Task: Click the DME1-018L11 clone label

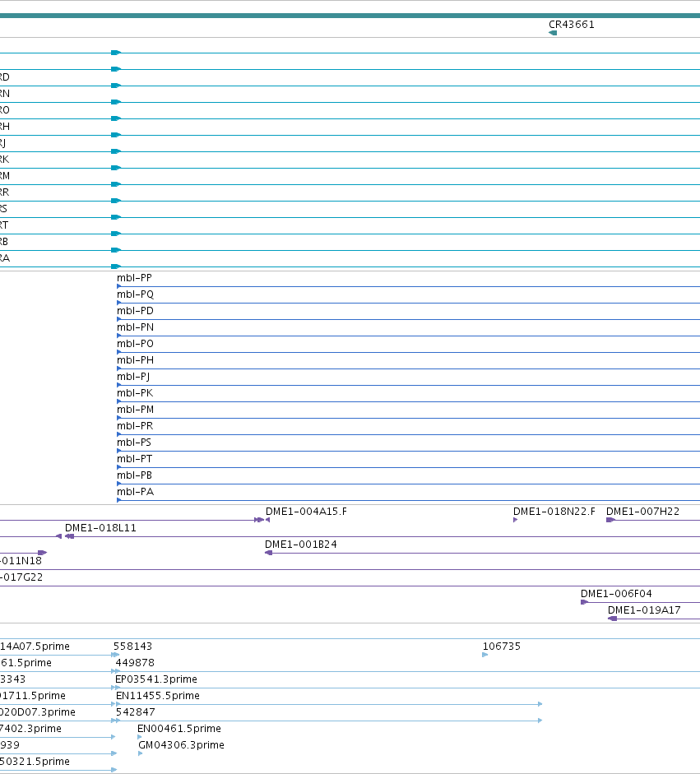Action: (x=100, y=528)
